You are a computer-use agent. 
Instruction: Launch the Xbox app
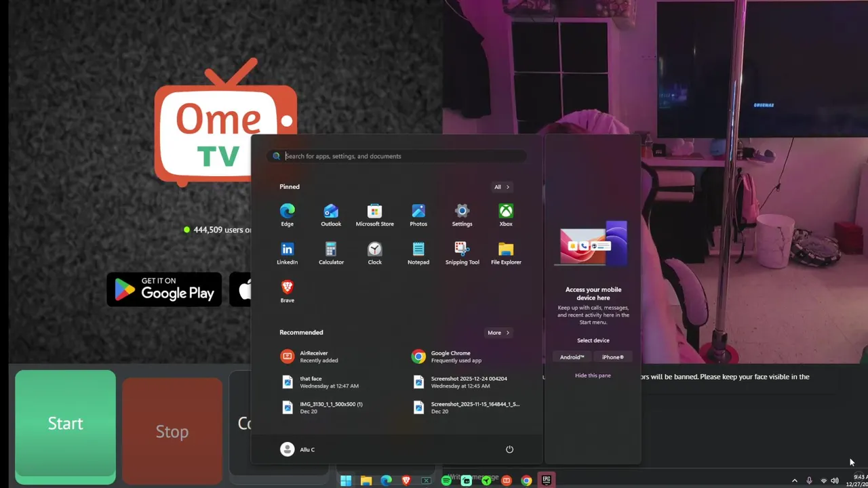click(x=506, y=215)
